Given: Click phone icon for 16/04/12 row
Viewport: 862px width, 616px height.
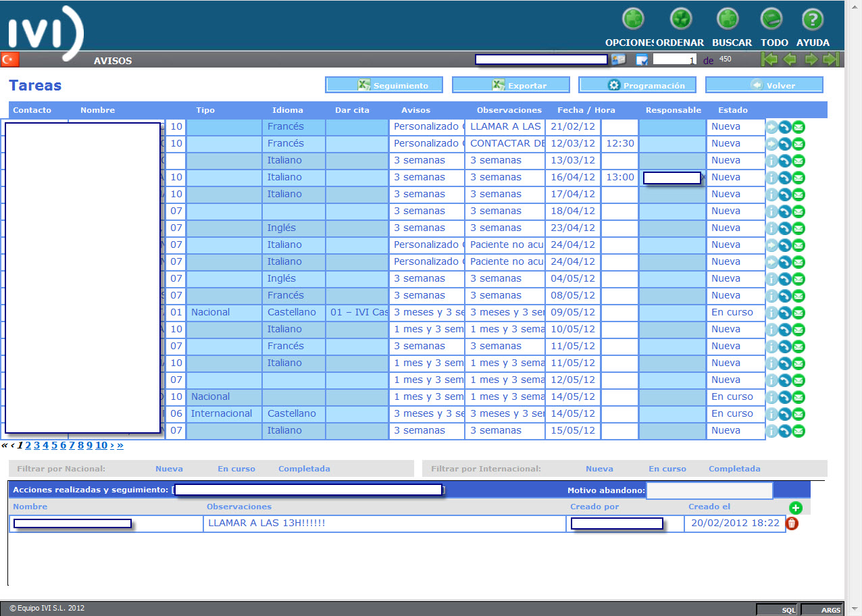Looking at the screenshot, I should (x=785, y=178).
